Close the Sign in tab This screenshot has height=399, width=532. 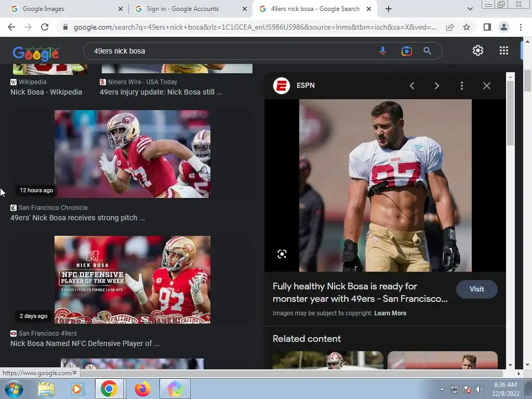click(x=245, y=9)
